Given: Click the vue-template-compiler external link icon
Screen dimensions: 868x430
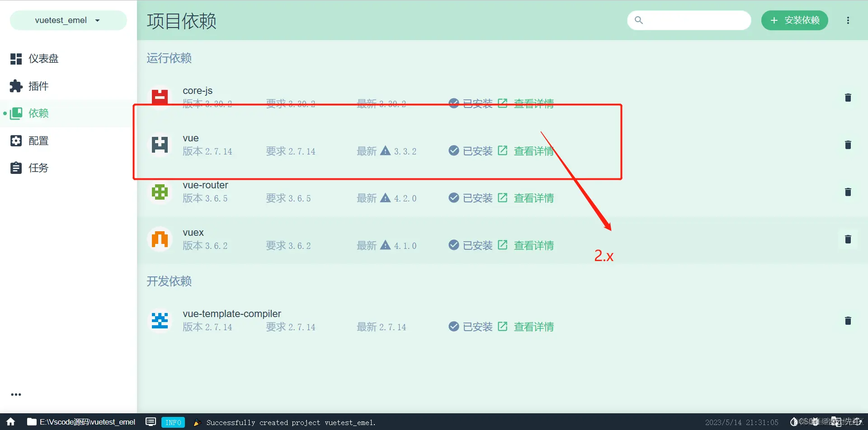Looking at the screenshot, I should pos(503,327).
